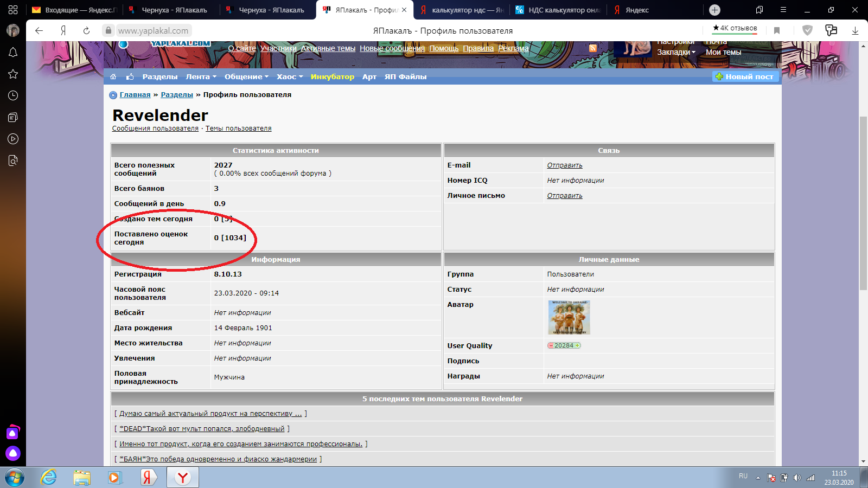This screenshot has width=868, height=488.
Task: Switch to the 'Входящие — Яндекс' mail tab
Action: tap(75, 10)
